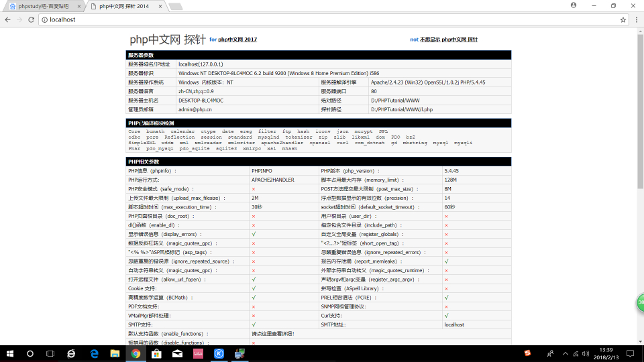Open File Explorer from the taskbar

(115, 353)
